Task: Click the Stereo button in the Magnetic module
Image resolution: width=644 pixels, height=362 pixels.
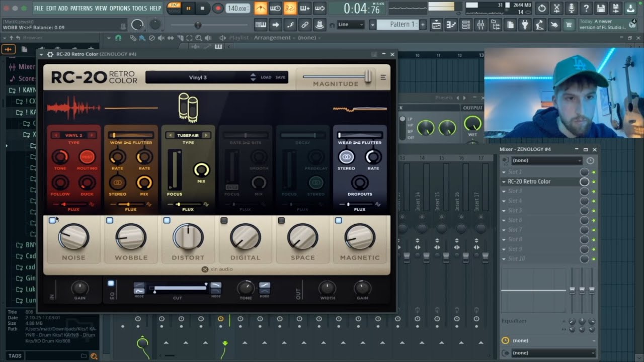Action: coord(346,156)
